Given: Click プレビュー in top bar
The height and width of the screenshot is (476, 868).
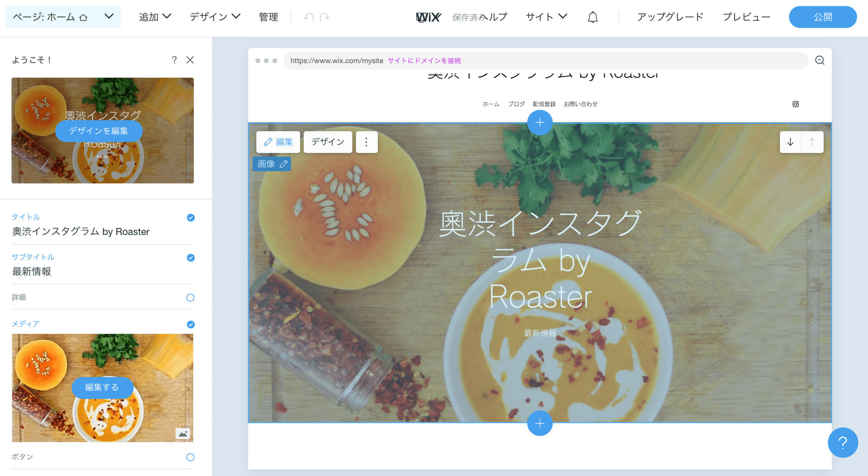Looking at the screenshot, I should [x=746, y=17].
